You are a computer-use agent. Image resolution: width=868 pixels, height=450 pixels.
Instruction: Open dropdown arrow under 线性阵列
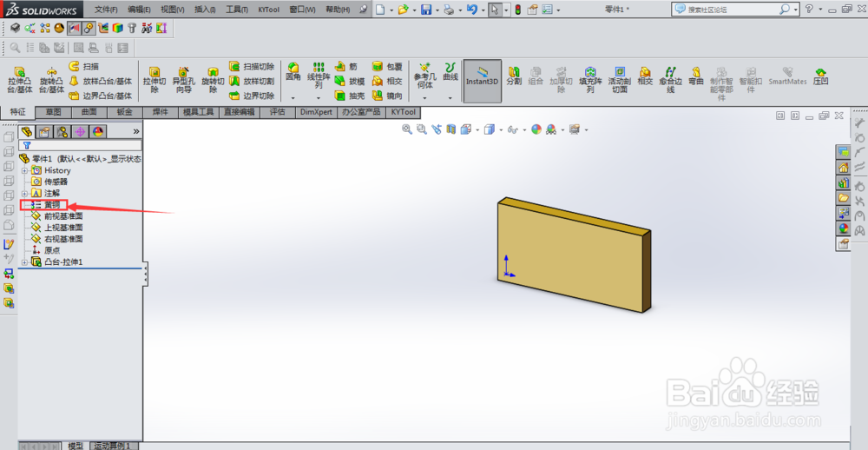(319, 98)
